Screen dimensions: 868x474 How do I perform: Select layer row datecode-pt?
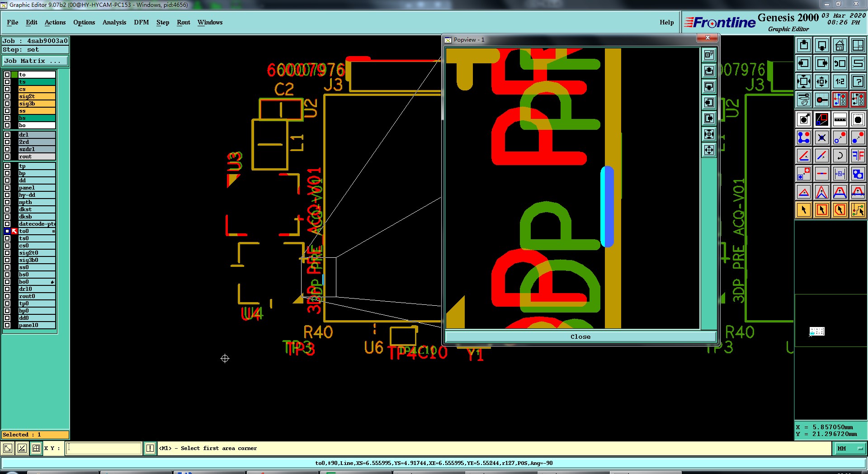coord(37,224)
